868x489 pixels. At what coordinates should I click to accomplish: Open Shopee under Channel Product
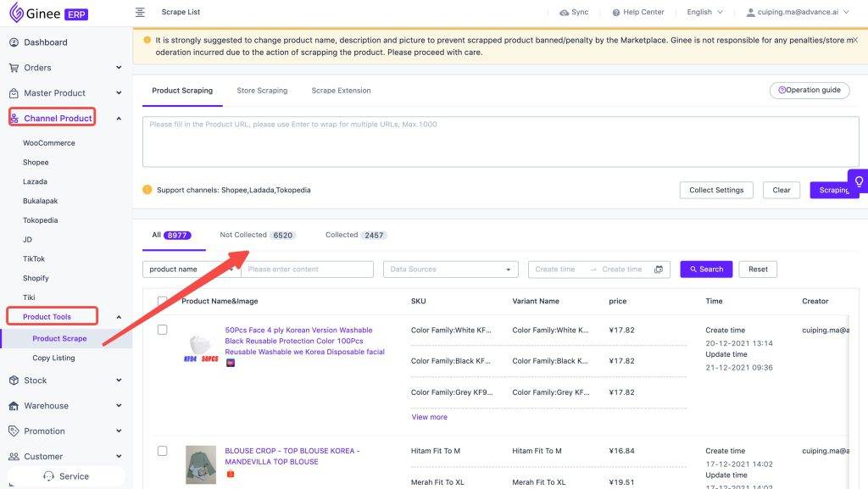point(36,162)
